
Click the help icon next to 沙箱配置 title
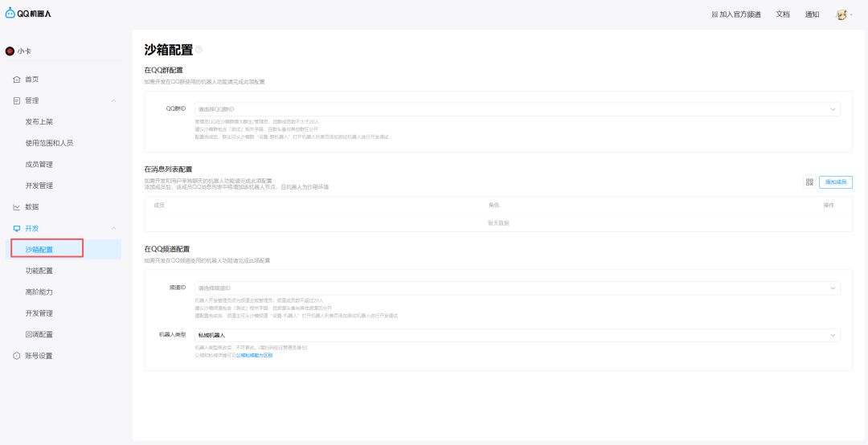(199, 49)
